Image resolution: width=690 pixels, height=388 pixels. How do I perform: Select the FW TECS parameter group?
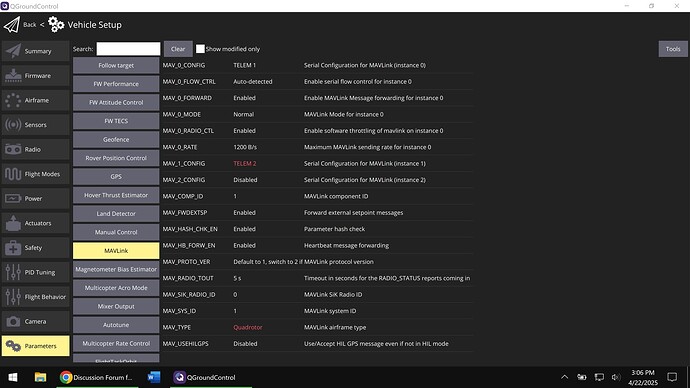pos(116,121)
